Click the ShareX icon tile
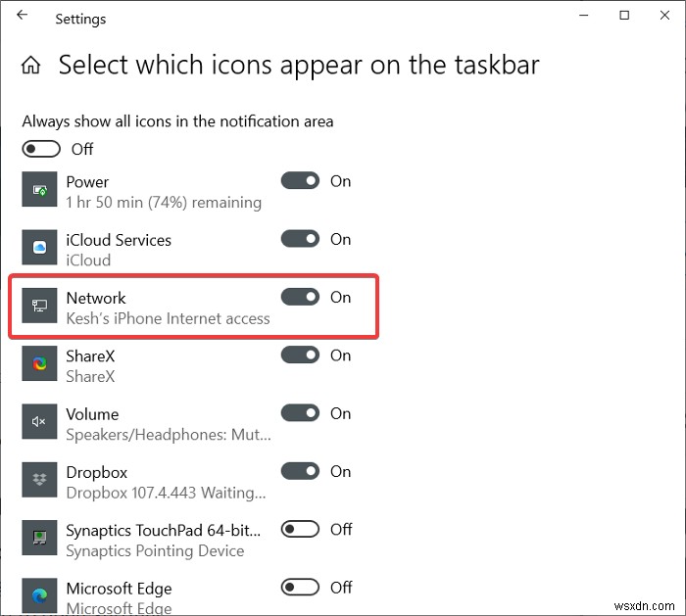The height and width of the screenshot is (616, 686). pos(39,363)
